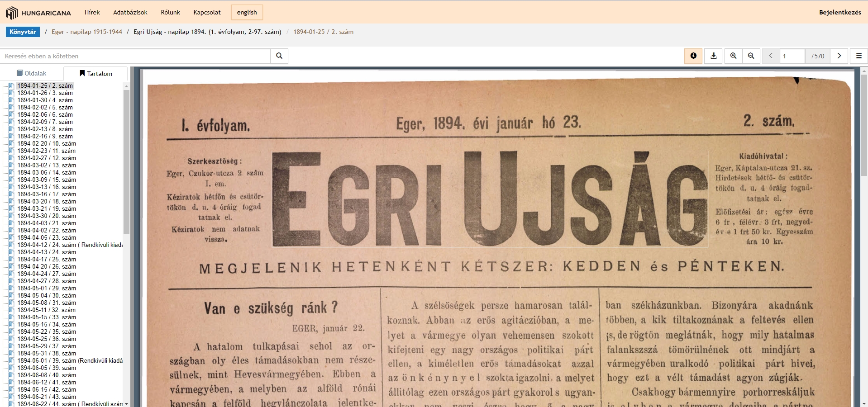
Task: Select 1894-04-17 / 25. szám entry
Action: coord(47,259)
